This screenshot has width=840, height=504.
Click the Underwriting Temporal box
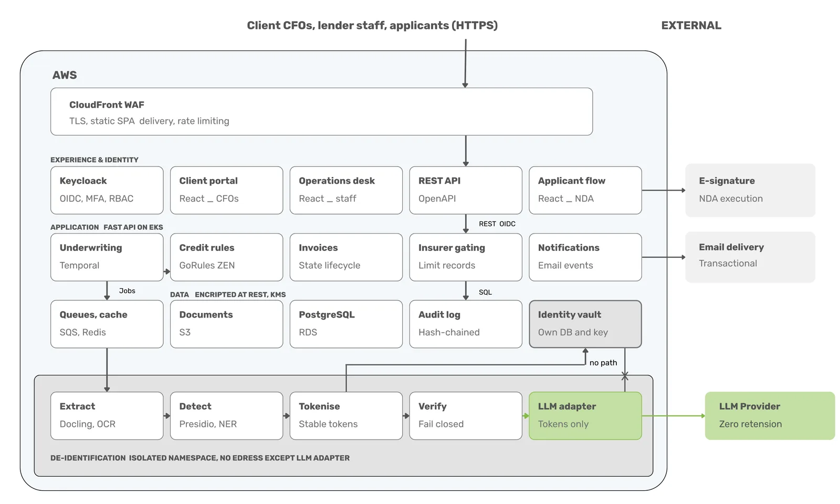pos(107,257)
